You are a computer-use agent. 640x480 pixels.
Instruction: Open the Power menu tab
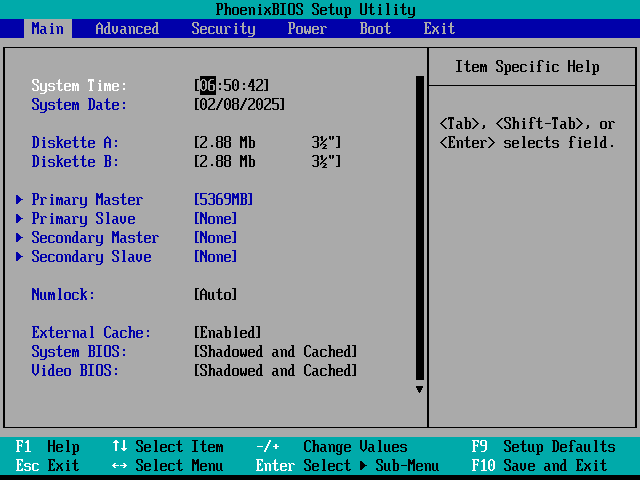coord(306,29)
